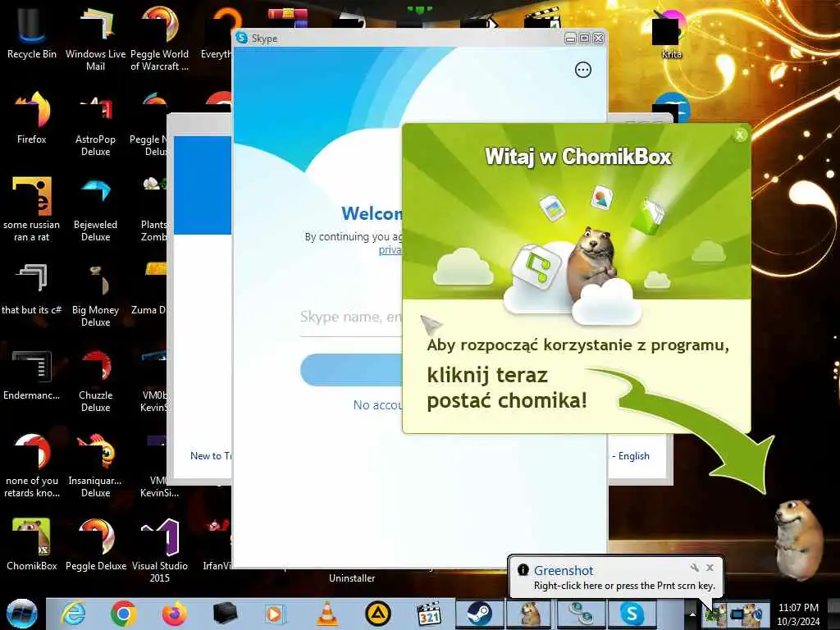Open Visual Studio 2015 desktop icon
Screen dimensions: 840x630
click(159, 550)
